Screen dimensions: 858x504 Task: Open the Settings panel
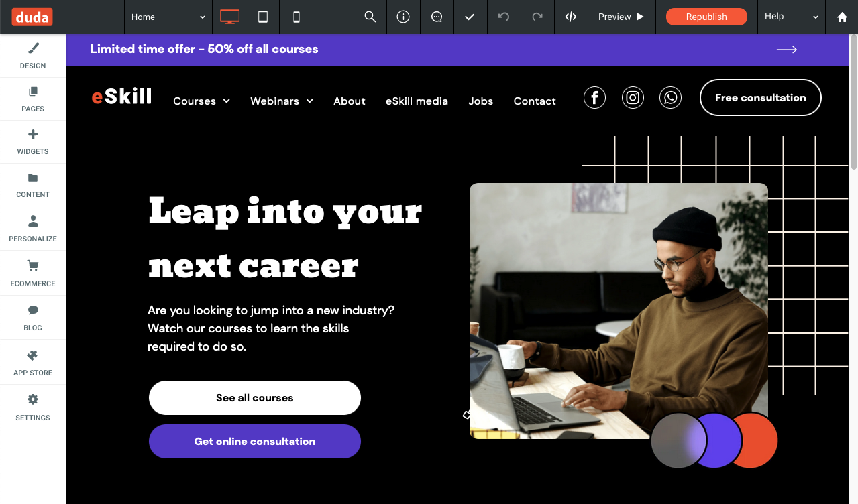(33, 407)
